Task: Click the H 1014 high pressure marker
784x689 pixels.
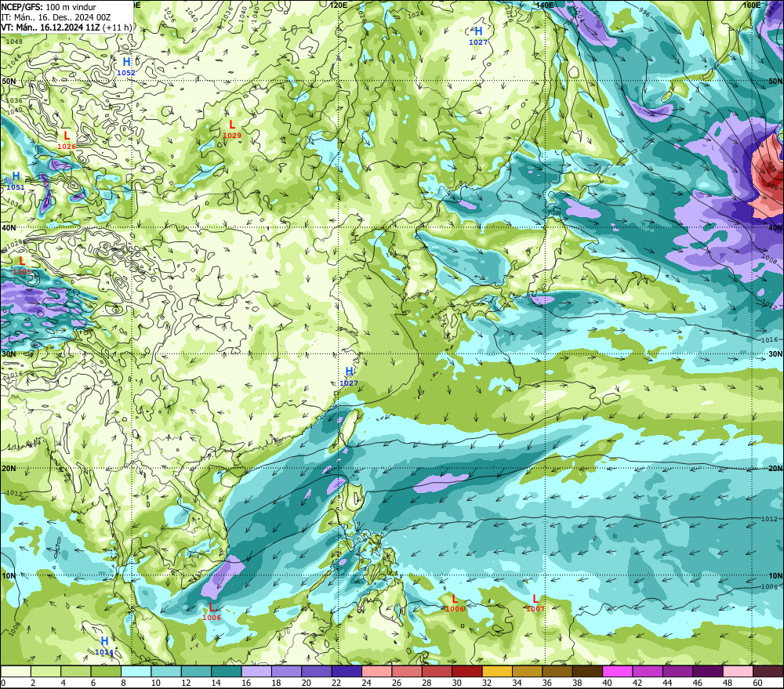Action: pos(104,646)
